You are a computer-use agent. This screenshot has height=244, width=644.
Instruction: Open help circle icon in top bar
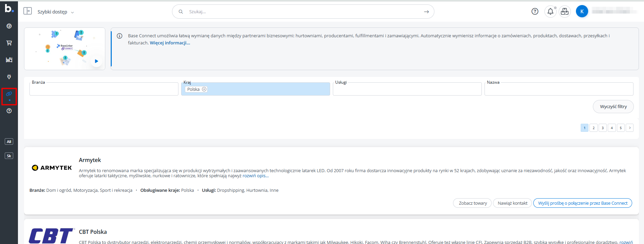point(535,12)
